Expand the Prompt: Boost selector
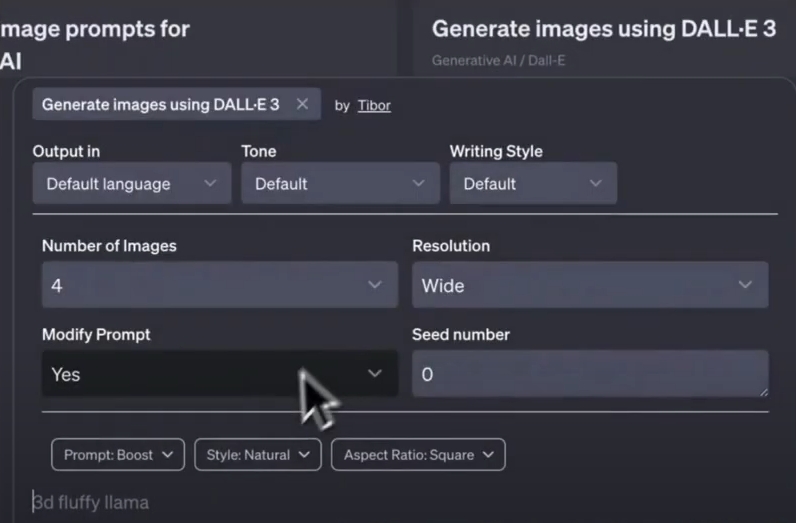 click(118, 454)
